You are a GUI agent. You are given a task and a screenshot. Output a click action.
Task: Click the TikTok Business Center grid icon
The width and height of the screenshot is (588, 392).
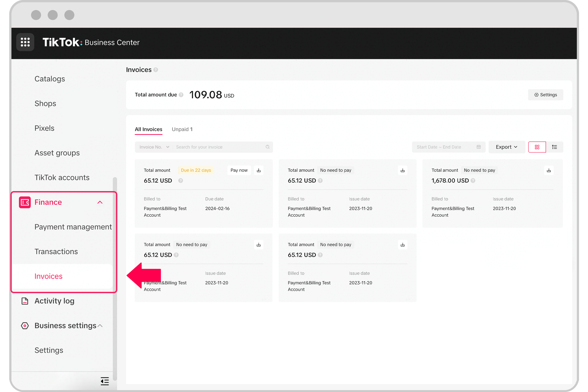25,42
